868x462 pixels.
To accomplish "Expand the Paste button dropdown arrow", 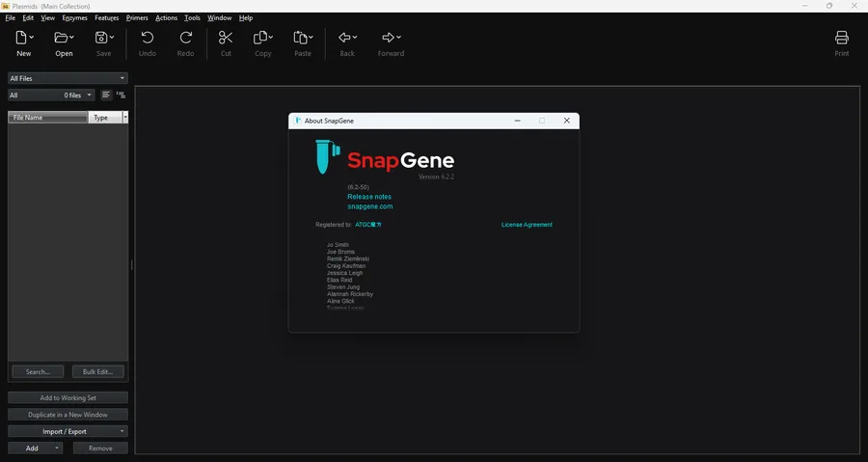I will 311,37.
